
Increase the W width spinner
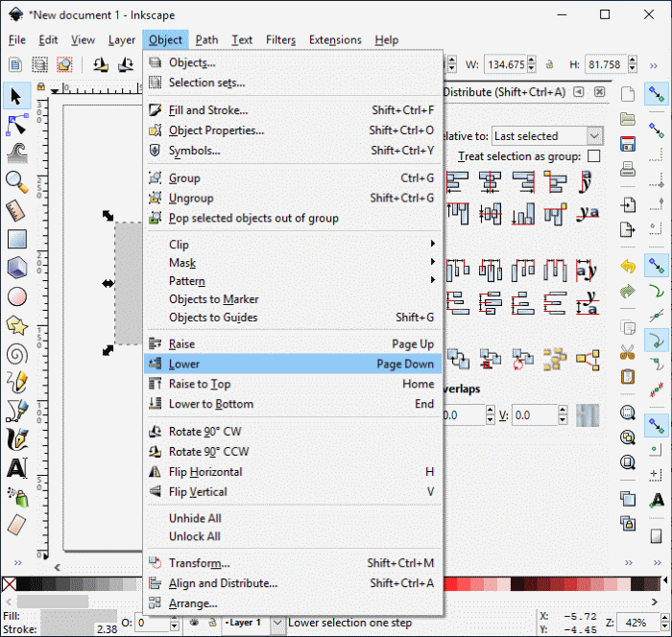[532, 60]
